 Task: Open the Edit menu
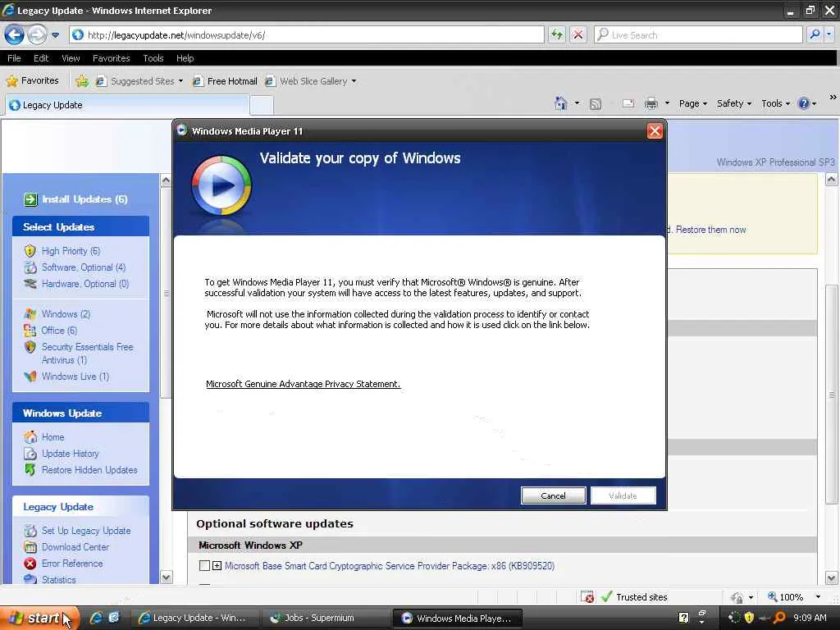click(x=41, y=58)
